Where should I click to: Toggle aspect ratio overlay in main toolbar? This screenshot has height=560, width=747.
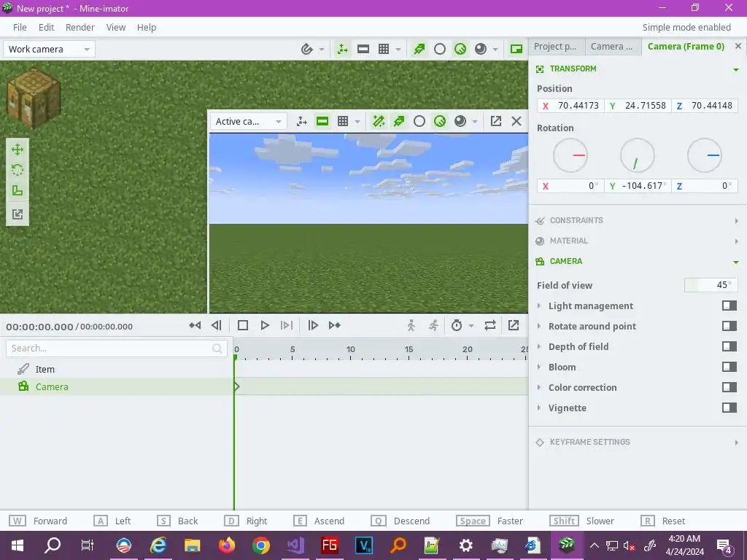[x=363, y=49]
